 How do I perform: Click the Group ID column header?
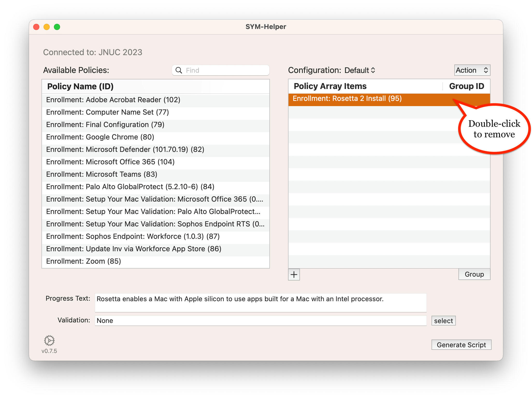[x=466, y=86]
